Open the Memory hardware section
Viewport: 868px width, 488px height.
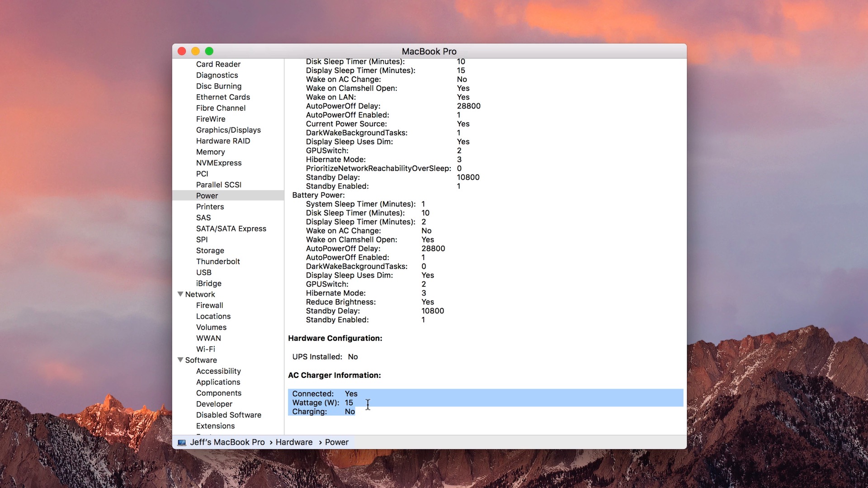[x=210, y=152]
